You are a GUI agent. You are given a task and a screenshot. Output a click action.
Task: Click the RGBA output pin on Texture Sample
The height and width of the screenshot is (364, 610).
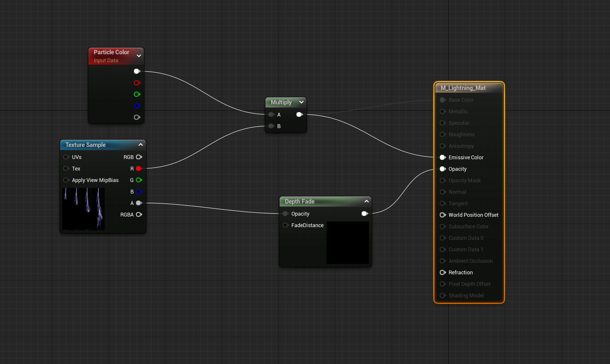(139, 214)
